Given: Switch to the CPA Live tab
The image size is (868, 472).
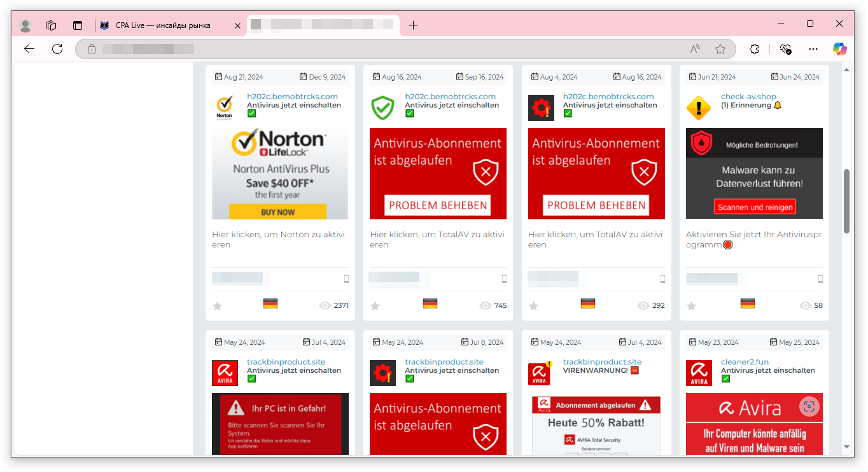Looking at the screenshot, I should coord(163,25).
